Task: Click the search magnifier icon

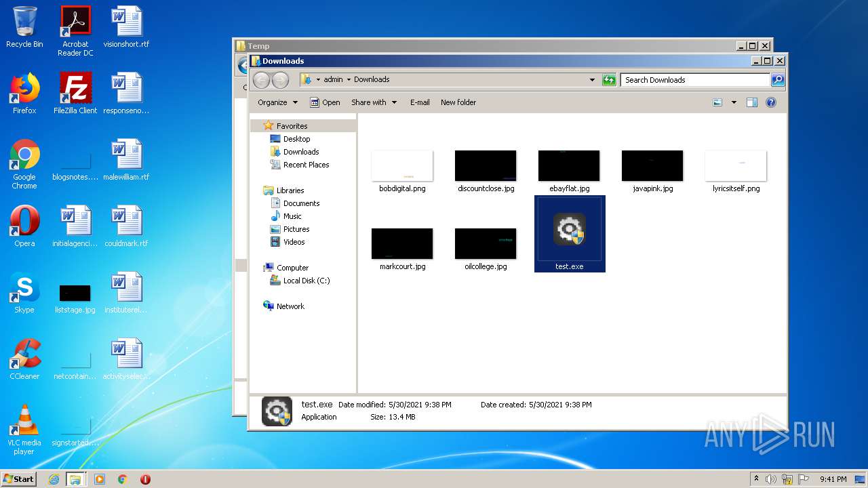Action: (778, 80)
